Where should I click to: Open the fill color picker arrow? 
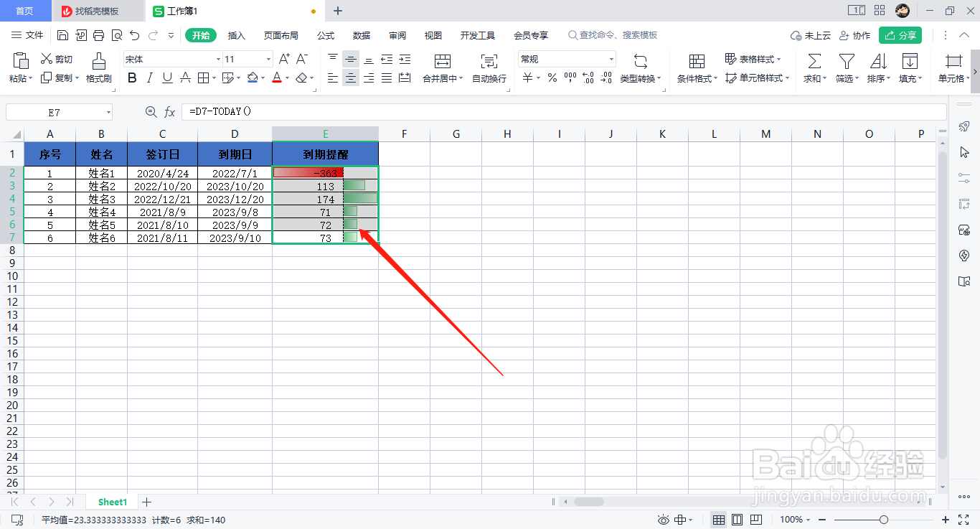262,78
